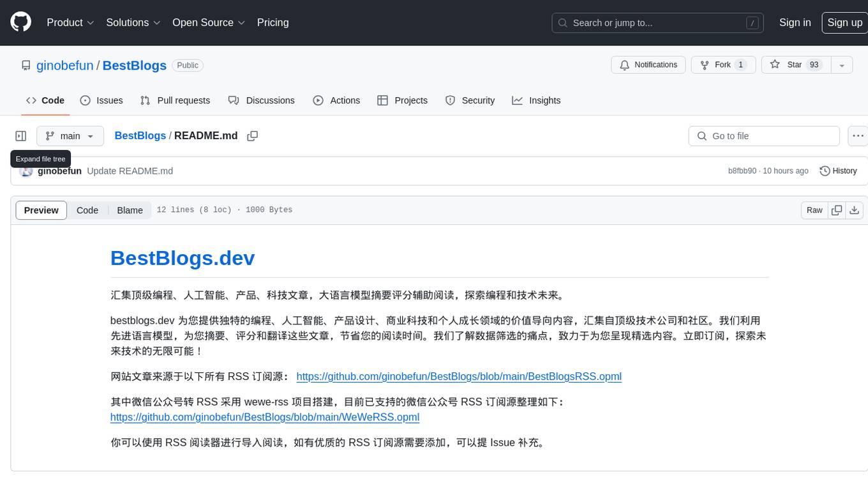Click the repository icon beside ginobefun
Image resolution: width=868 pixels, height=488 pixels.
click(x=26, y=65)
